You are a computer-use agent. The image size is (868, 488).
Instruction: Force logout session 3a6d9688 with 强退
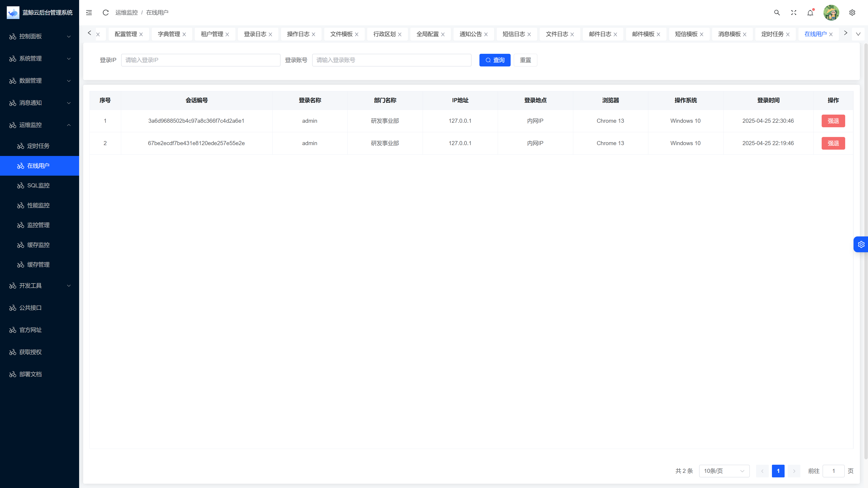833,121
